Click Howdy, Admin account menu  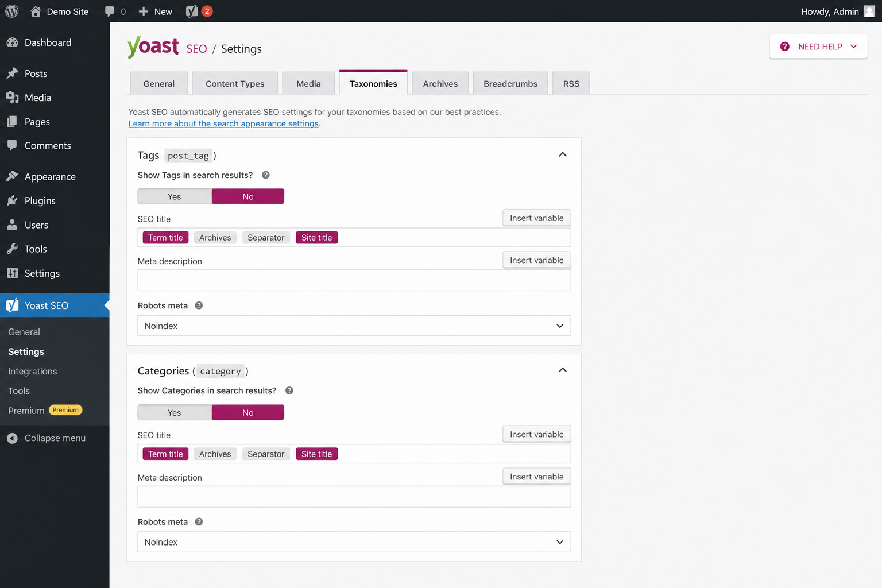(x=838, y=11)
